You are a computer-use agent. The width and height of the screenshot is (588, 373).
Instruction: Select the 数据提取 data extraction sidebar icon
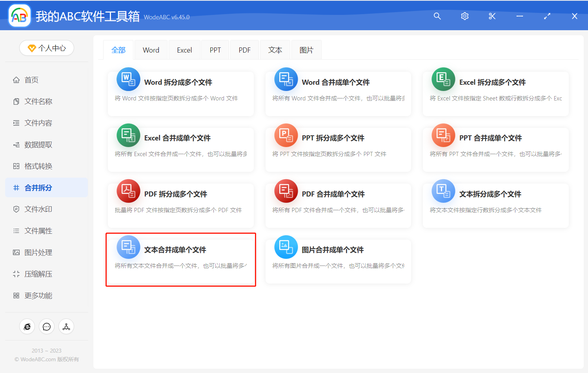pos(16,144)
